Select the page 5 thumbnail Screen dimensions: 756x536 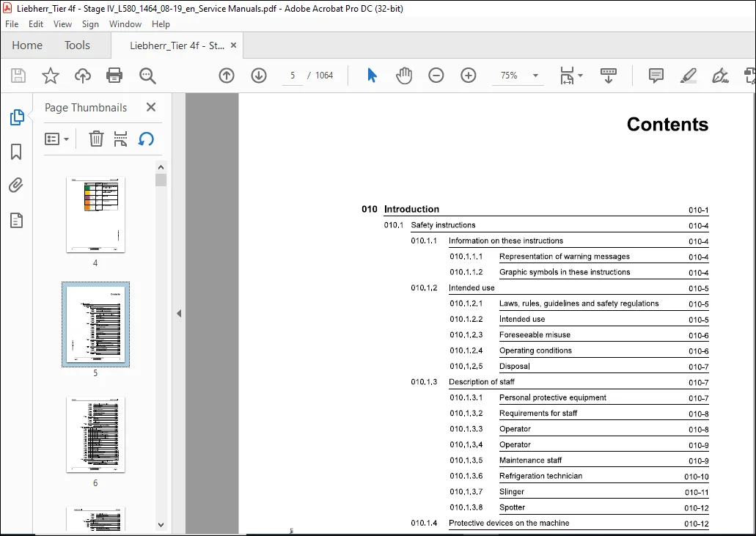(95, 324)
